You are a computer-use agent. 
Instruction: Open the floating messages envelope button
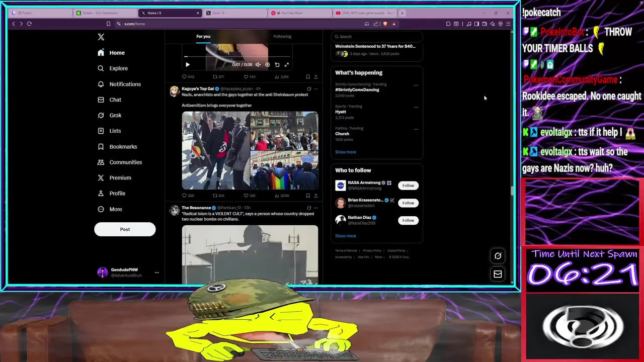click(x=498, y=274)
